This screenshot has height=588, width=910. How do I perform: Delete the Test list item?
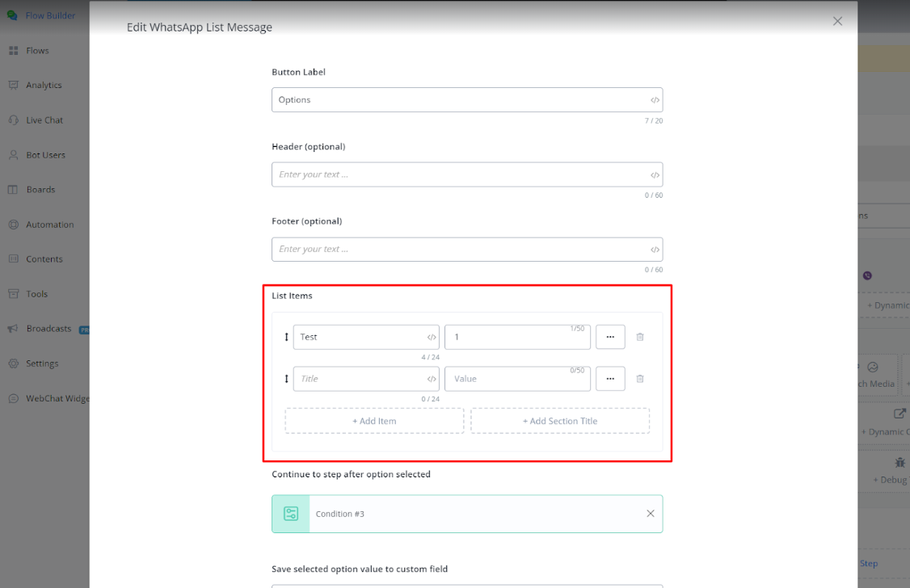click(x=640, y=337)
